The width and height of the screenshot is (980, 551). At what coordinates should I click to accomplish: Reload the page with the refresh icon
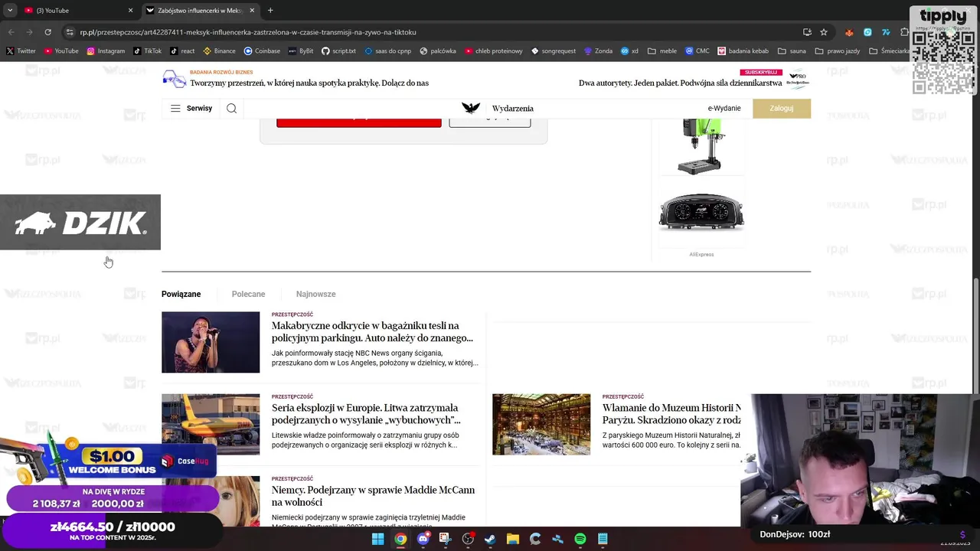47,32
